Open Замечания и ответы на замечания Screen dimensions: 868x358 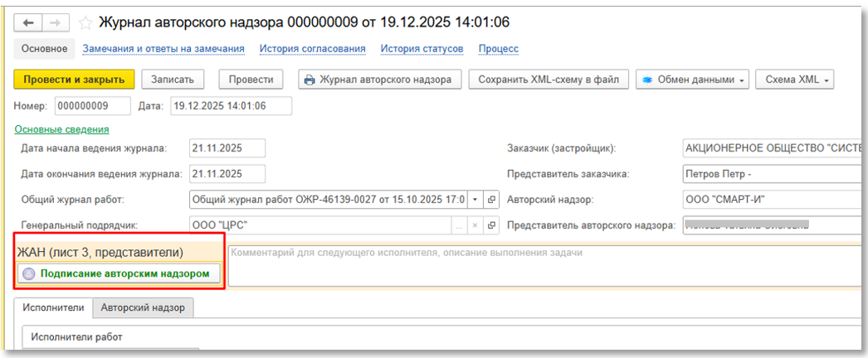pyautogui.click(x=163, y=49)
